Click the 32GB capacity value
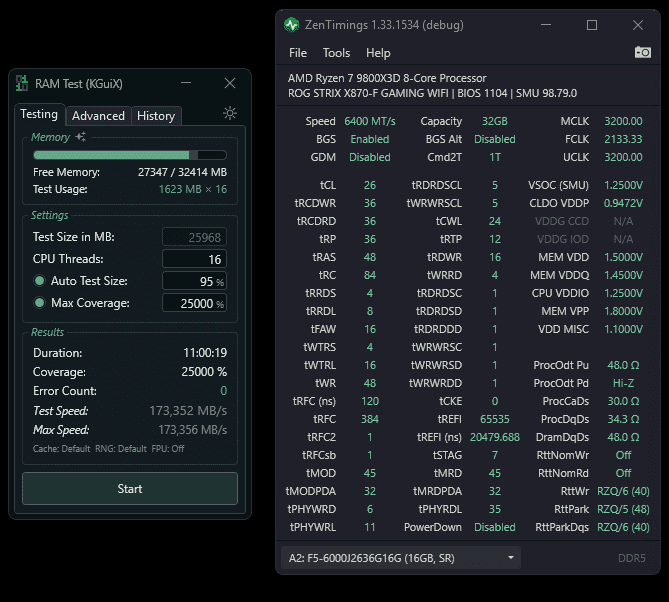 [x=494, y=121]
